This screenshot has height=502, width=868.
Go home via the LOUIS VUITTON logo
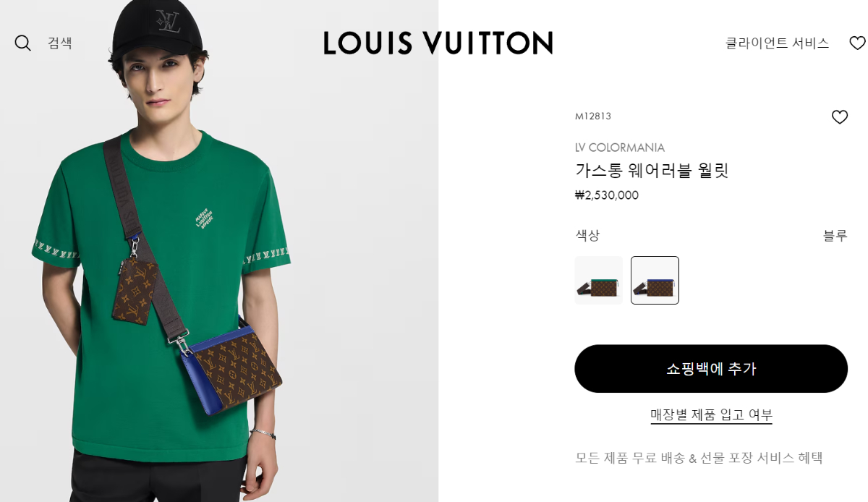click(438, 43)
